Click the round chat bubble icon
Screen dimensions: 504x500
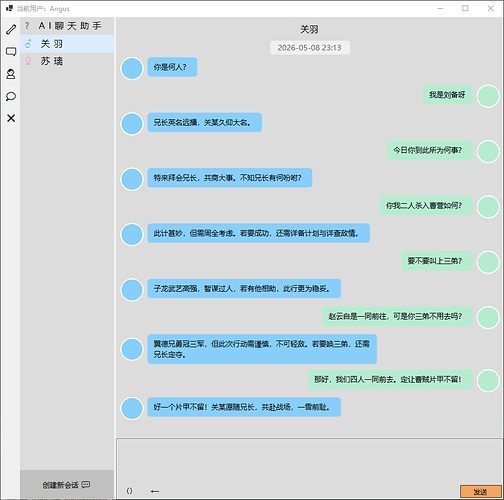point(11,96)
